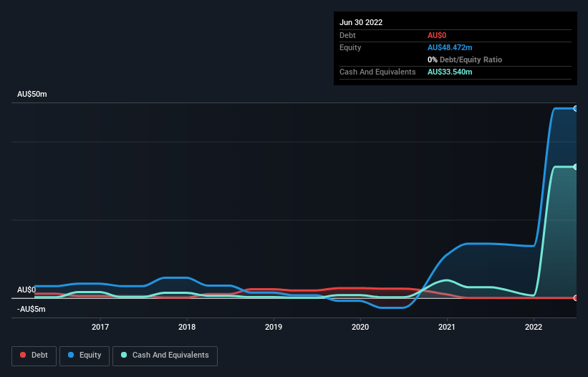This screenshot has width=588, height=377.
Task: Click the AU$33.540m cash value
Action: coord(450,72)
